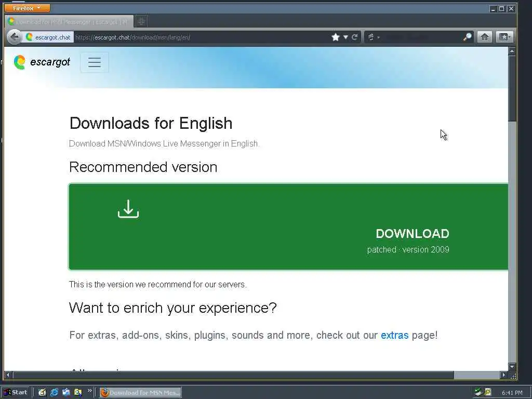This screenshot has width=532, height=399.
Task: Click the escargot.chat site identity badge
Action: (x=48, y=37)
